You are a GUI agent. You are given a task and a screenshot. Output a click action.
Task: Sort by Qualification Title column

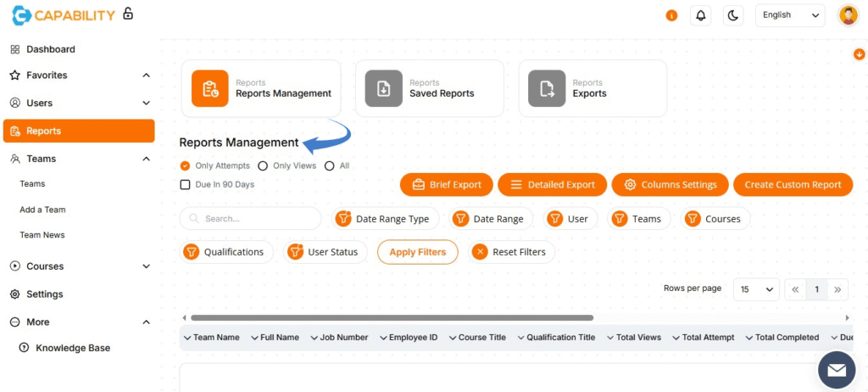coord(556,337)
